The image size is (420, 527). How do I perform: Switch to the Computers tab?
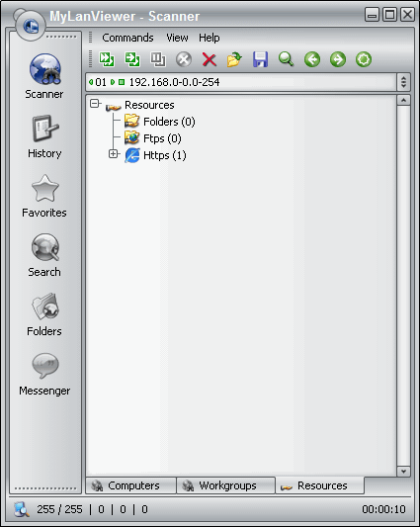[x=131, y=485]
